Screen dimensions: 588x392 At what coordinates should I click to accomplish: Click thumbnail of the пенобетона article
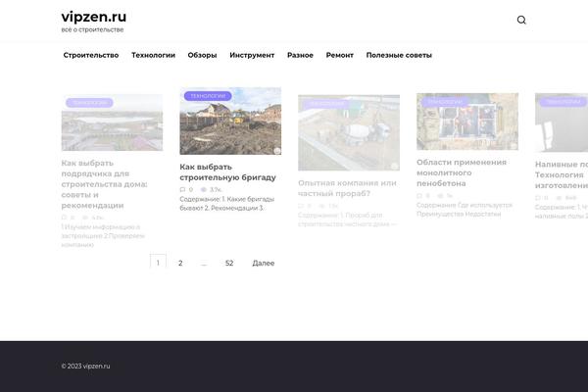(x=467, y=122)
